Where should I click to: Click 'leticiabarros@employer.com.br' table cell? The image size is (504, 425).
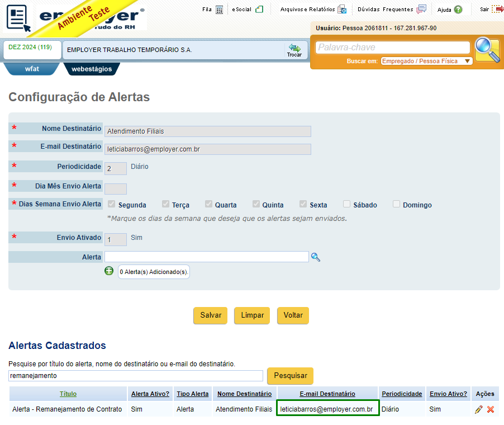[x=326, y=409]
